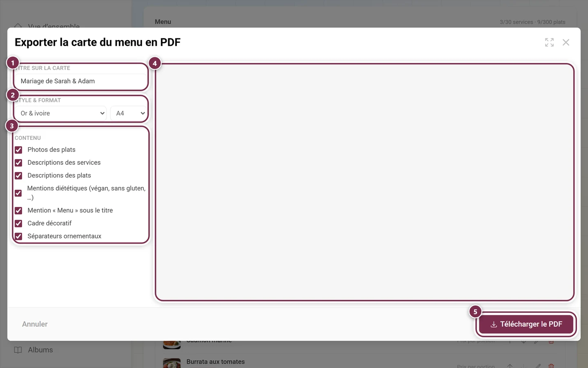Select the Burrata aux tomates dish name
588x368 pixels.
[x=216, y=362]
